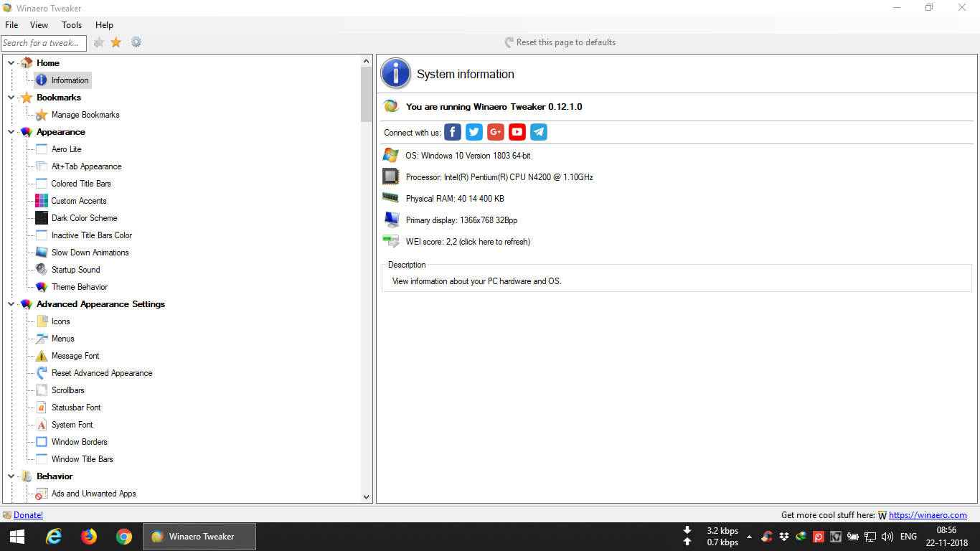Click the Startup Sound speaker icon
980x551 pixels.
pos(42,270)
